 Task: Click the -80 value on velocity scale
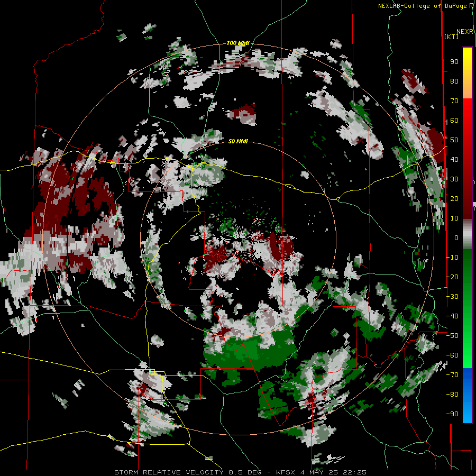[452, 395]
